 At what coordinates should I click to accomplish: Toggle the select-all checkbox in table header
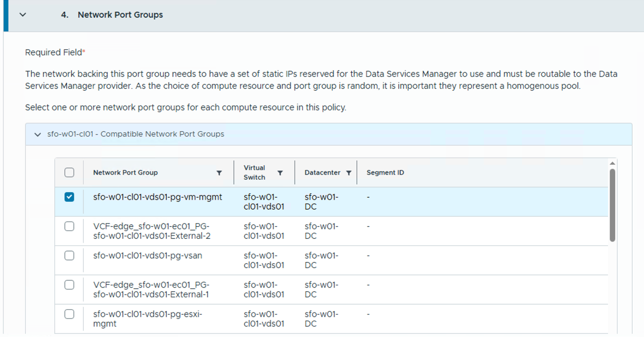coord(69,172)
